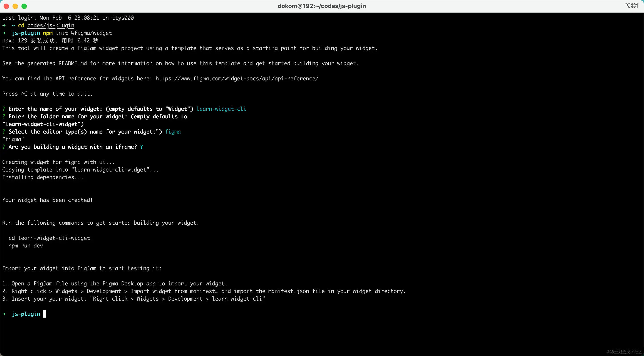Image resolution: width=644 pixels, height=356 pixels.
Task: Click the quoted "learn-widget-cli-widget") default text
Action: point(43,124)
